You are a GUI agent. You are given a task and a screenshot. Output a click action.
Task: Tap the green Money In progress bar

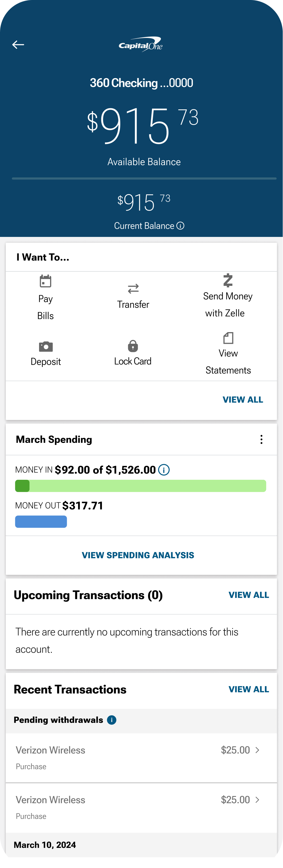pos(141,486)
